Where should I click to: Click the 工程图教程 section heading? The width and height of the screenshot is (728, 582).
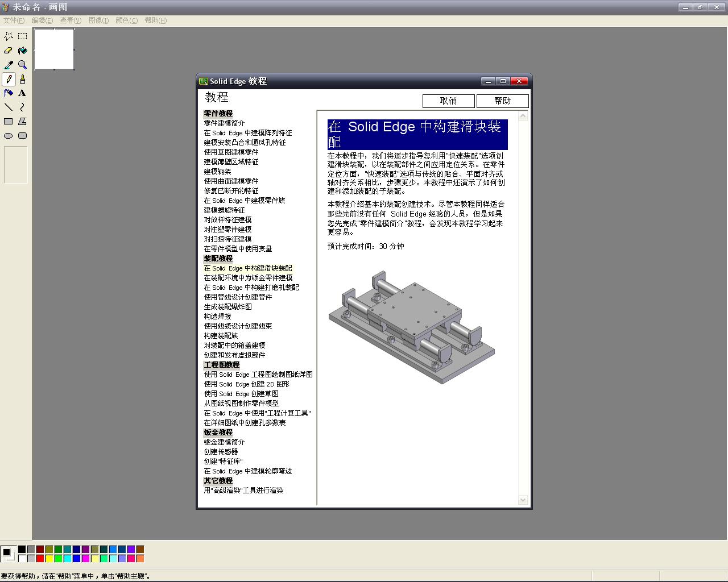point(222,365)
